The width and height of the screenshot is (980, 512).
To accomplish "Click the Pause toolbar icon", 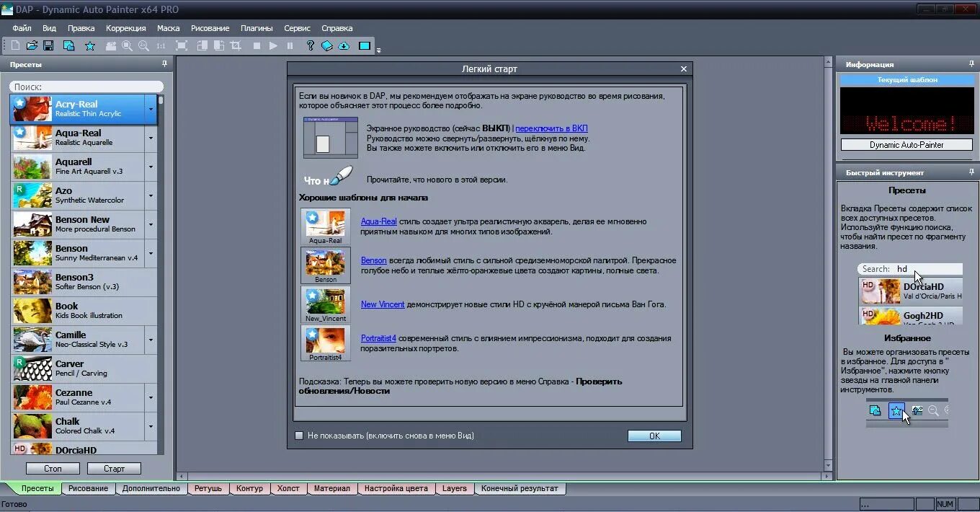I will tap(290, 45).
